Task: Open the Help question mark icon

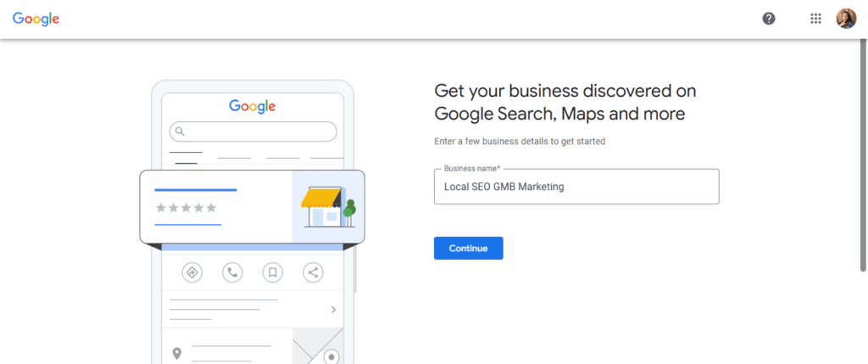Action: (x=769, y=19)
